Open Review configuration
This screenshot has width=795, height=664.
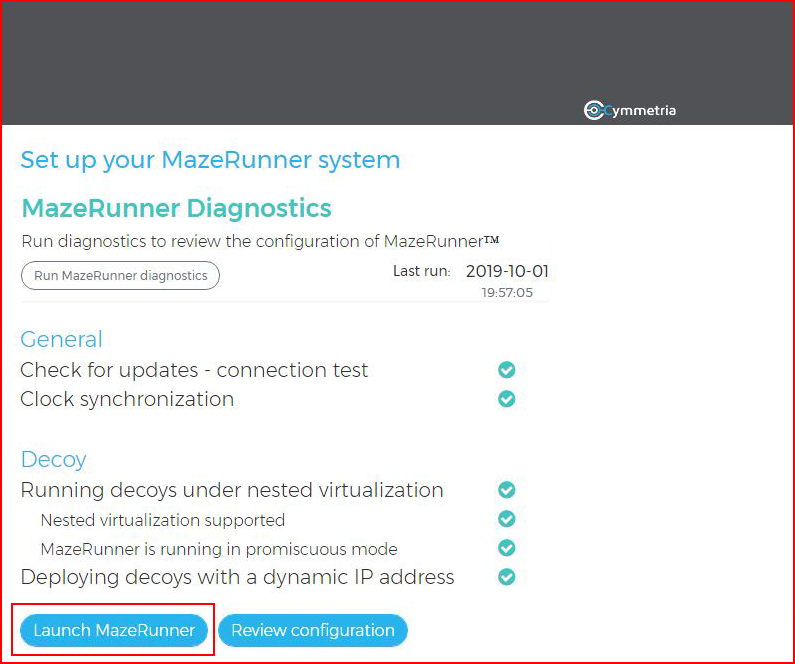(x=313, y=630)
